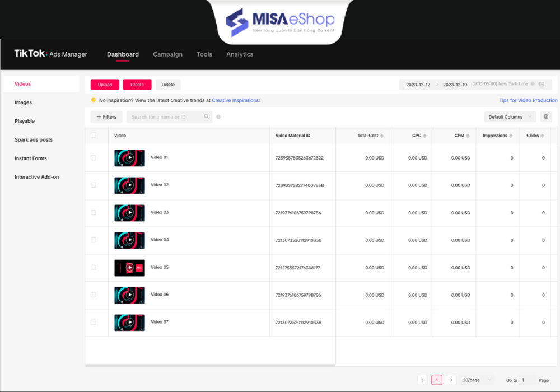The height and width of the screenshot is (392, 560).
Task: Open the Creative Inspirations link
Action: tap(235, 100)
